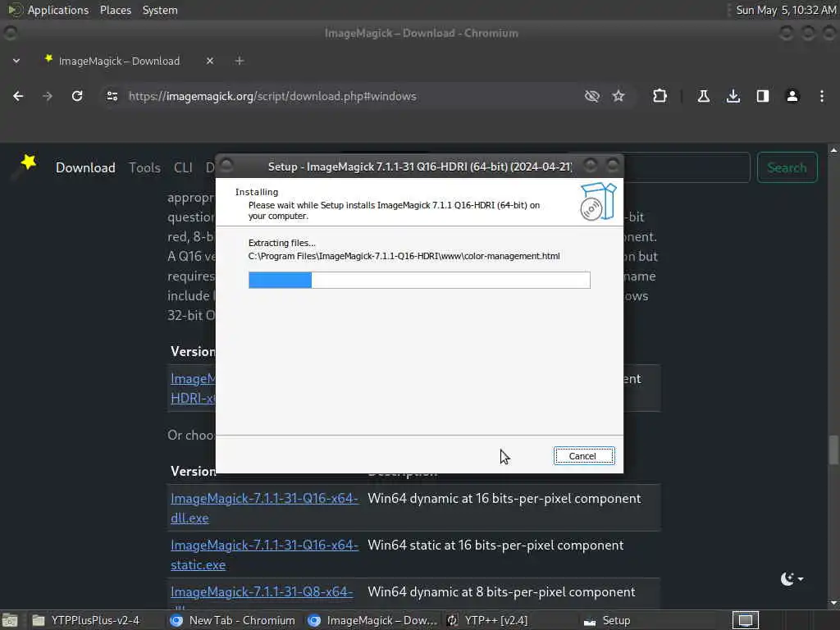Click the ImageMagick wizard star logo
Image resolution: width=840 pixels, height=630 pixels.
click(25, 165)
